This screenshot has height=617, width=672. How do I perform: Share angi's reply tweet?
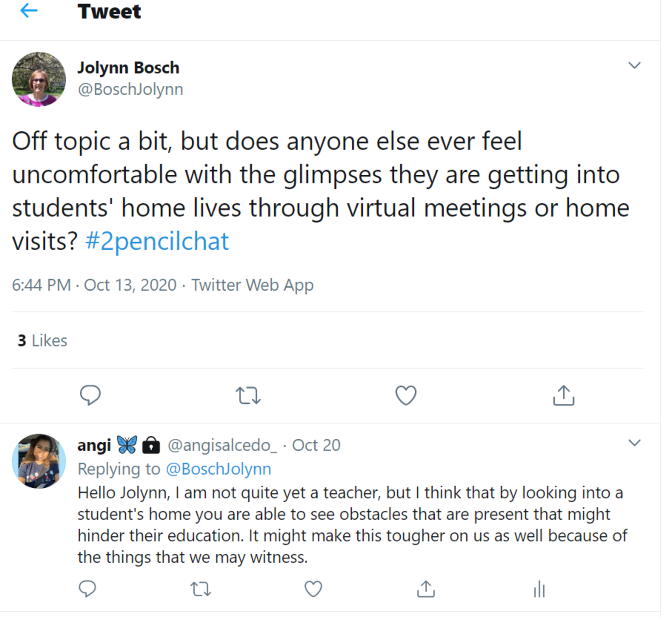pos(426,589)
